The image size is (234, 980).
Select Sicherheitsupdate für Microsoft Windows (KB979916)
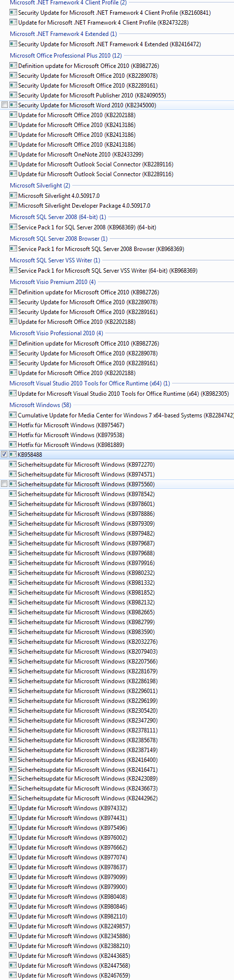(86, 563)
